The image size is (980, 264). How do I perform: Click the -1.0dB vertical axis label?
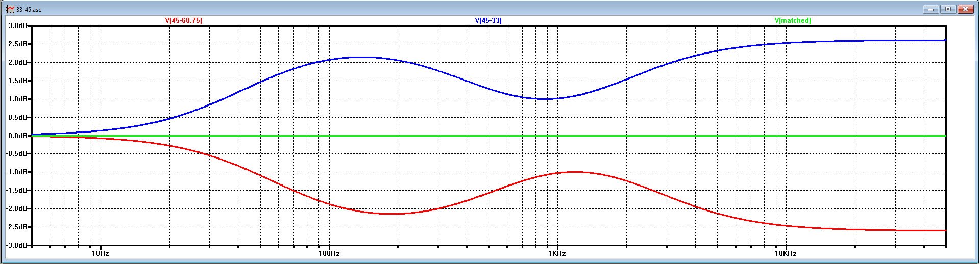(x=16, y=172)
